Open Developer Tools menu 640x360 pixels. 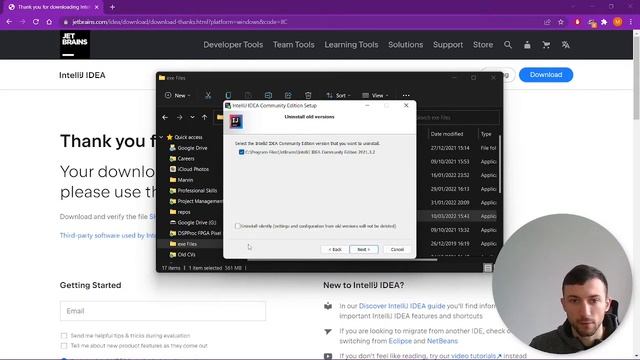pyautogui.click(x=233, y=45)
